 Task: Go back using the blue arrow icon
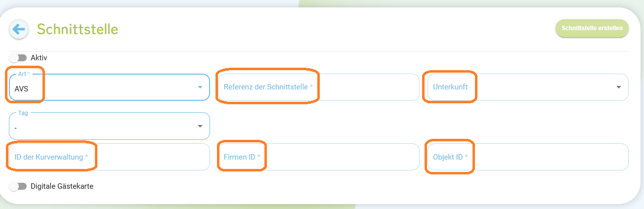[x=19, y=29]
